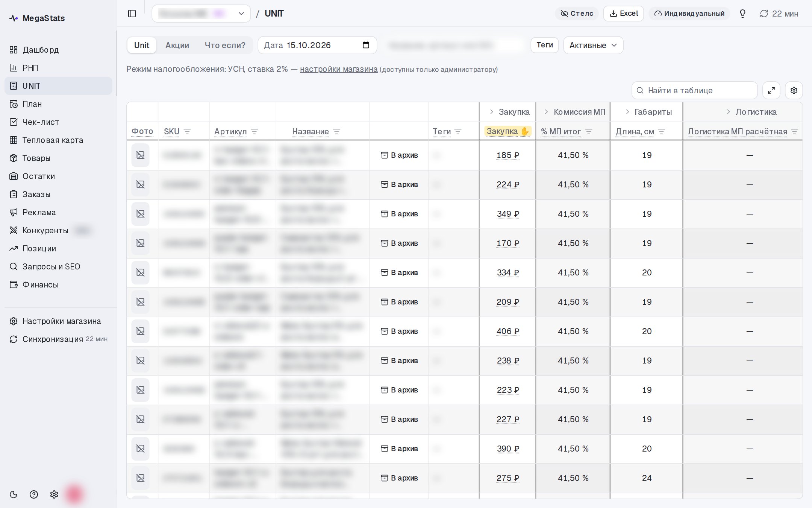Follow the настройки магазина link
Viewport: 812px width, 508px height.
tap(339, 69)
